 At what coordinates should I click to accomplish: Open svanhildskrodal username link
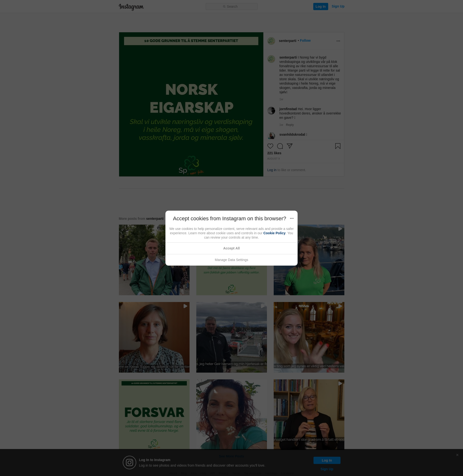pos(292,135)
